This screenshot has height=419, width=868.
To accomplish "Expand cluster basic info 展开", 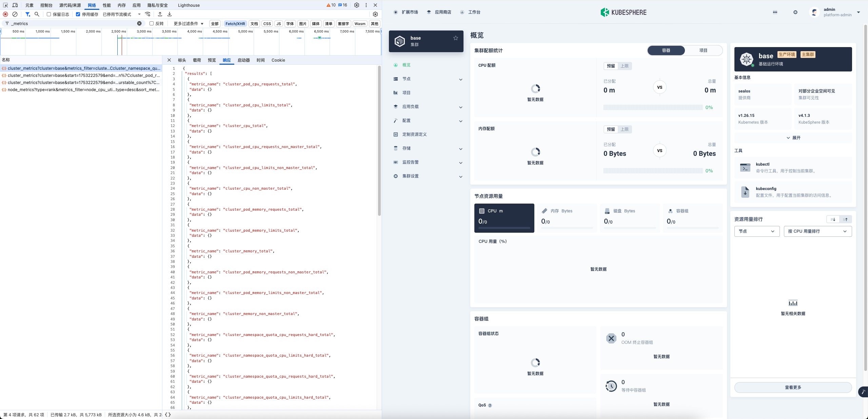I will [x=793, y=138].
